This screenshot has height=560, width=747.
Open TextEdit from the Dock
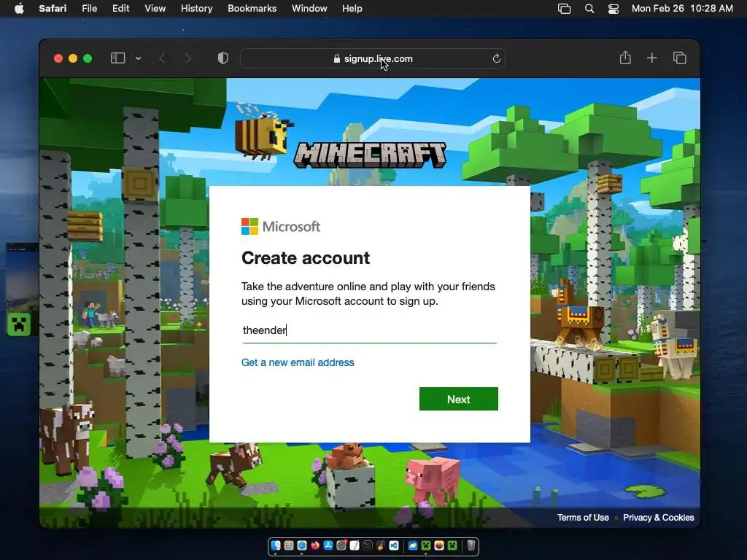click(x=355, y=545)
